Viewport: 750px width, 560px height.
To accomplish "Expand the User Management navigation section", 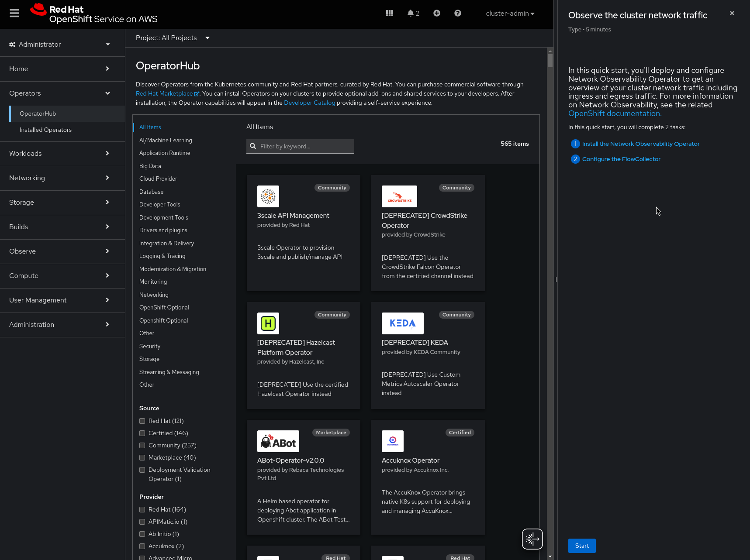I will (x=62, y=300).
